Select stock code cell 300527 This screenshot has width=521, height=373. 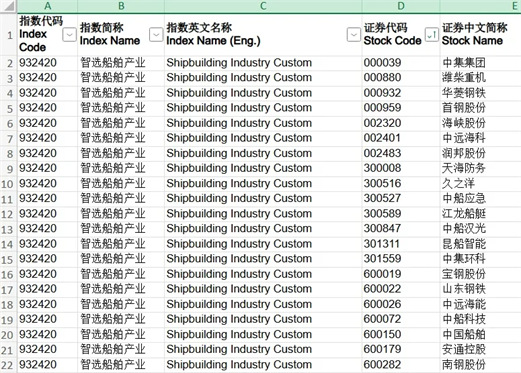tap(401, 199)
